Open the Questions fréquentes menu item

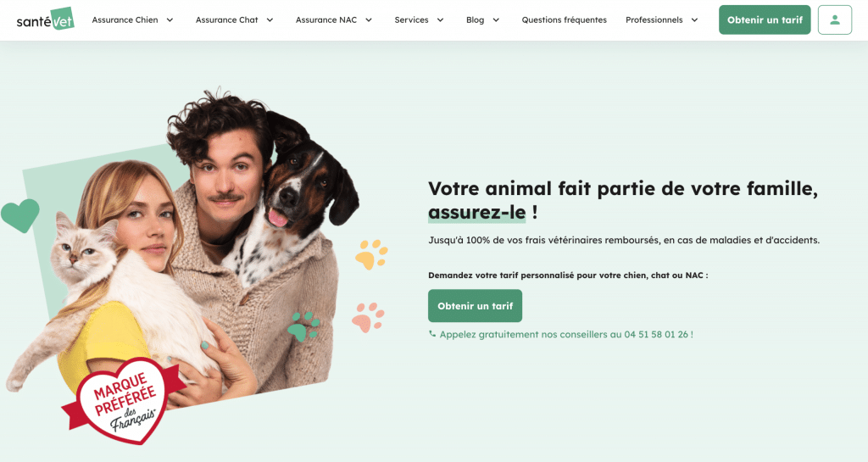[564, 19]
